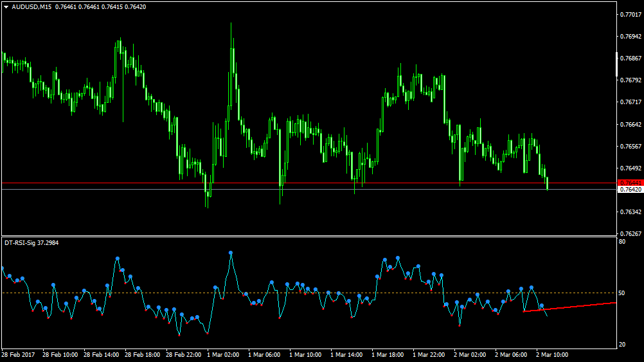
Task: Click the 1 Mar 18:00 time label
Action: [x=388, y=354]
